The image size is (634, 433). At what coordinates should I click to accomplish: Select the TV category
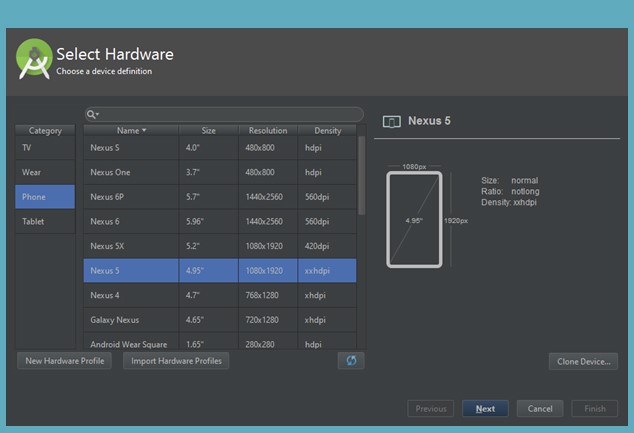(x=45, y=148)
